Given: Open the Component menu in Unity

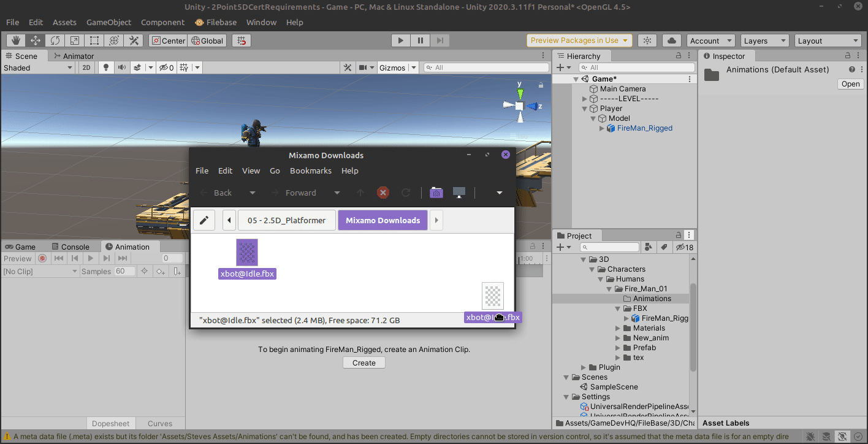Looking at the screenshot, I should coord(162,22).
